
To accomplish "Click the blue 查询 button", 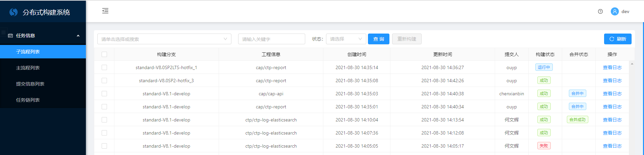I will tap(378, 39).
